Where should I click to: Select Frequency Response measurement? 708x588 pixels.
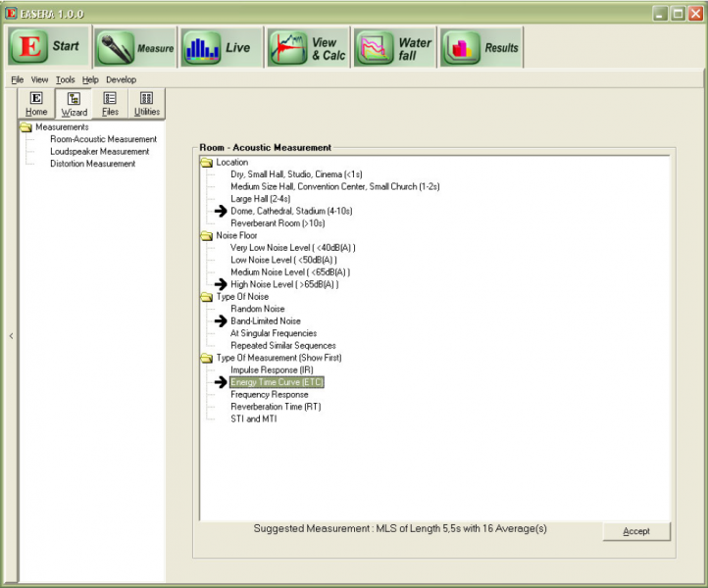pos(270,394)
